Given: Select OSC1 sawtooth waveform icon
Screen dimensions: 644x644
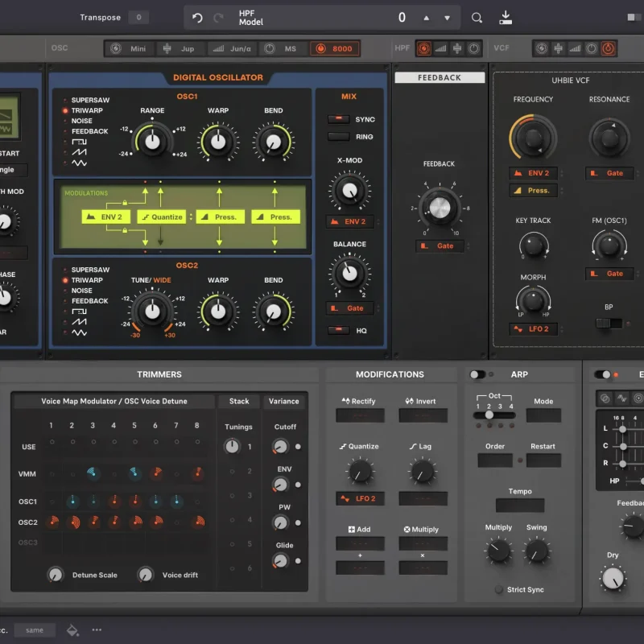Looking at the screenshot, I should click(80, 152).
